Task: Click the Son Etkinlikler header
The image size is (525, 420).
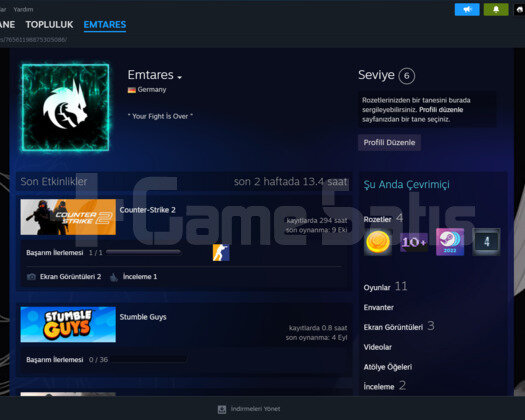Action: coord(54,182)
